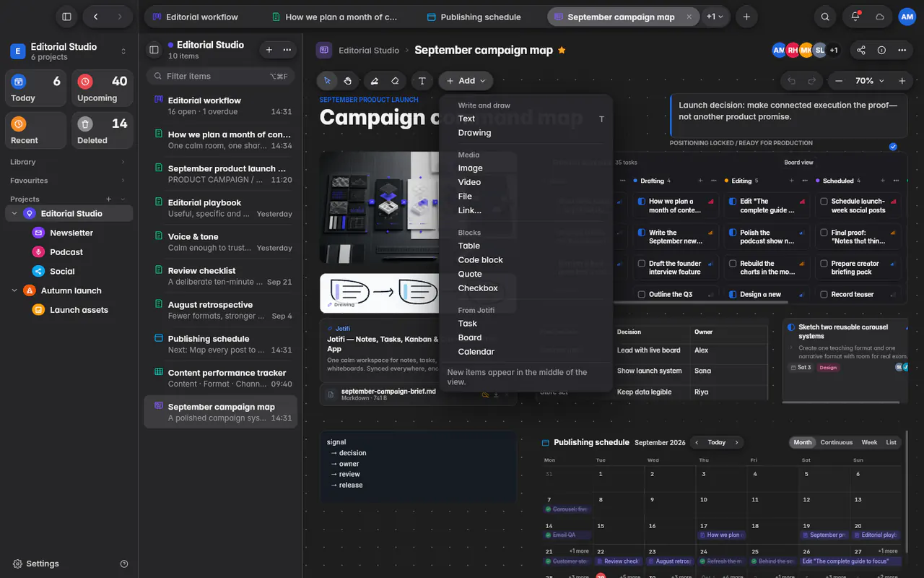The height and width of the screenshot is (578, 924).
Task: Click the favourite star beside the title
Action: coord(562,50)
